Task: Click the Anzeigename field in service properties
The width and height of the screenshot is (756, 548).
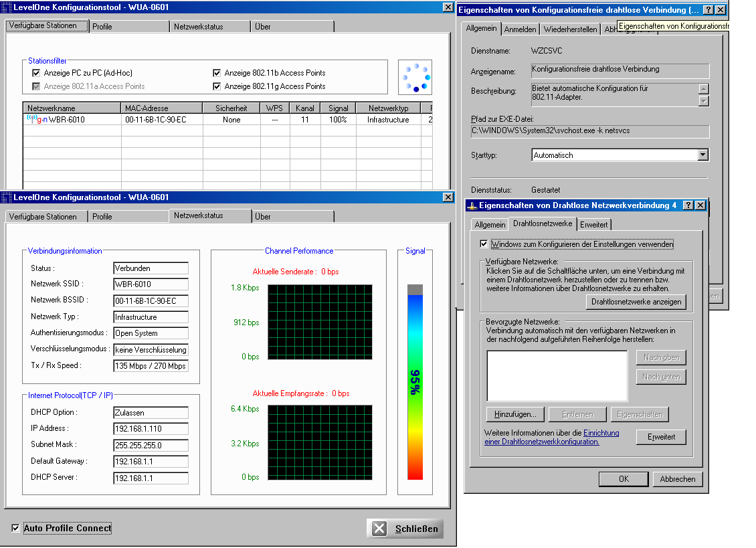Action: coord(620,70)
